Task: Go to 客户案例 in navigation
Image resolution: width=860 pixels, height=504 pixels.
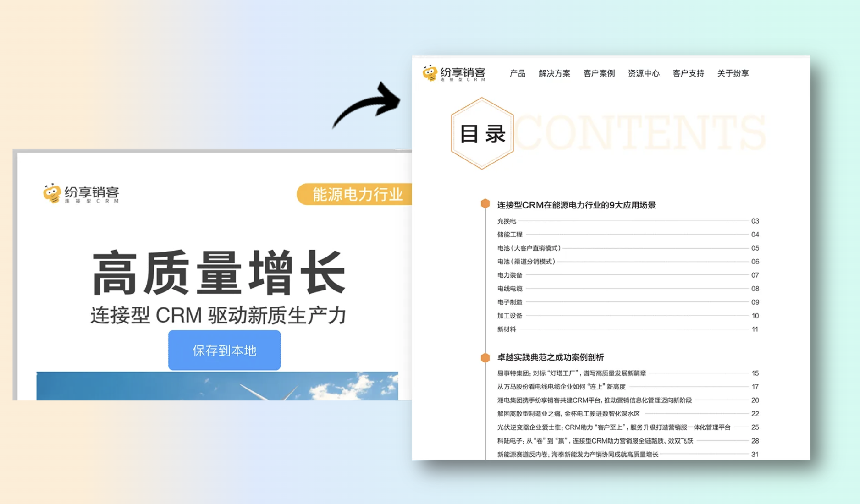Action: click(599, 73)
